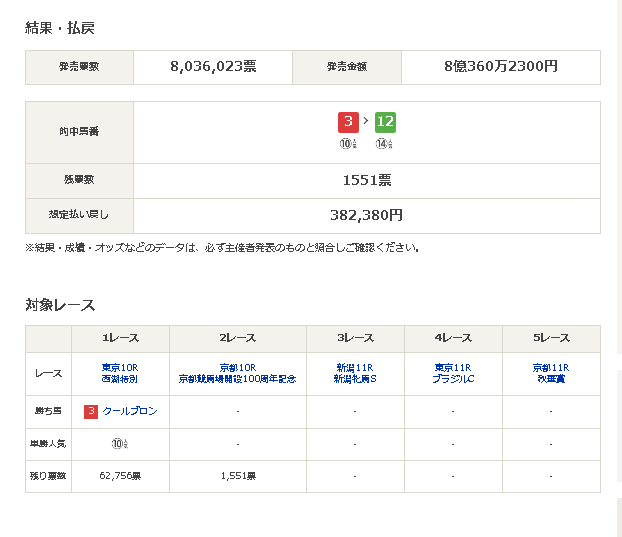
Task: Click the 5レース column header
Action: click(551, 338)
